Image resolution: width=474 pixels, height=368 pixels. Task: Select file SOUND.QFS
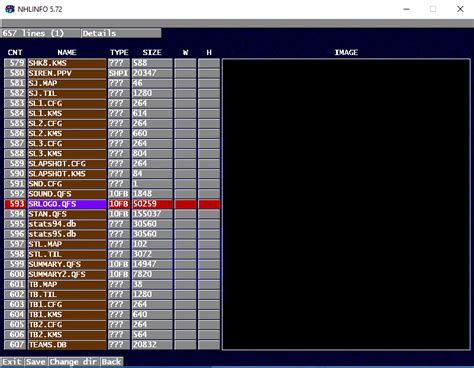pos(67,194)
